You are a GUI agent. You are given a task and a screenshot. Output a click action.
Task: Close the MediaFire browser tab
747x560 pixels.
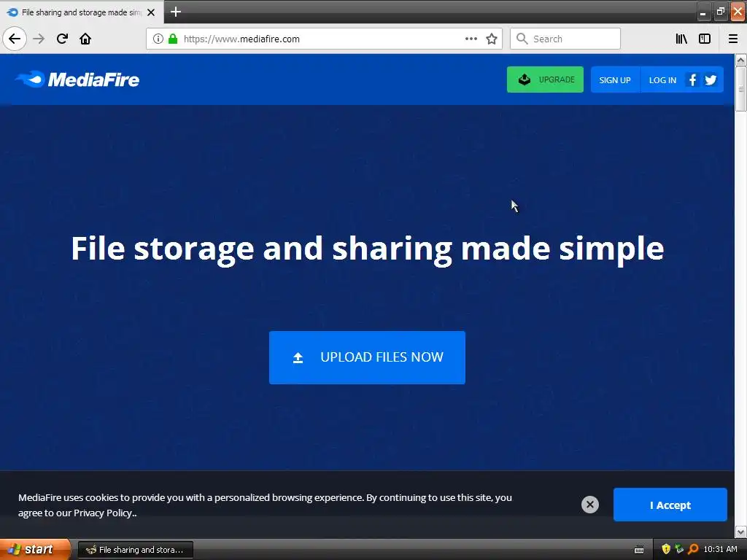[x=151, y=12]
